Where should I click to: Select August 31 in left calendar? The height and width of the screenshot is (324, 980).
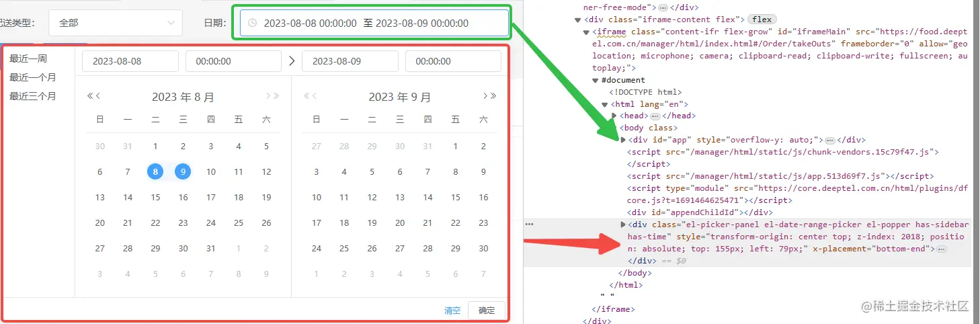tap(210, 249)
